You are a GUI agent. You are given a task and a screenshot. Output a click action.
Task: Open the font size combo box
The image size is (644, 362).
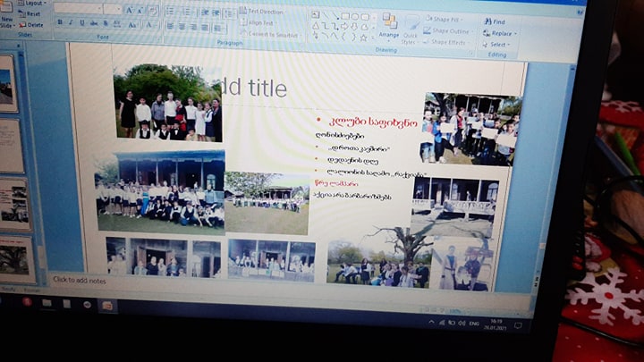click(113, 9)
